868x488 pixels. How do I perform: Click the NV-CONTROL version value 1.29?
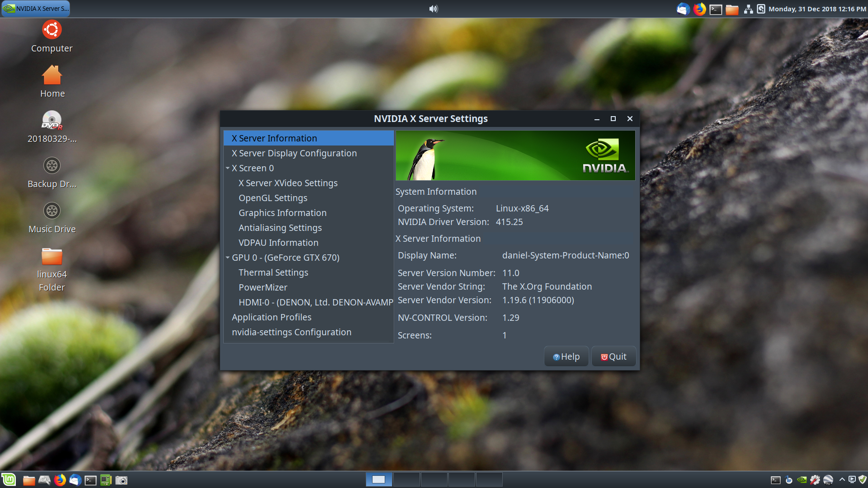[510, 318]
